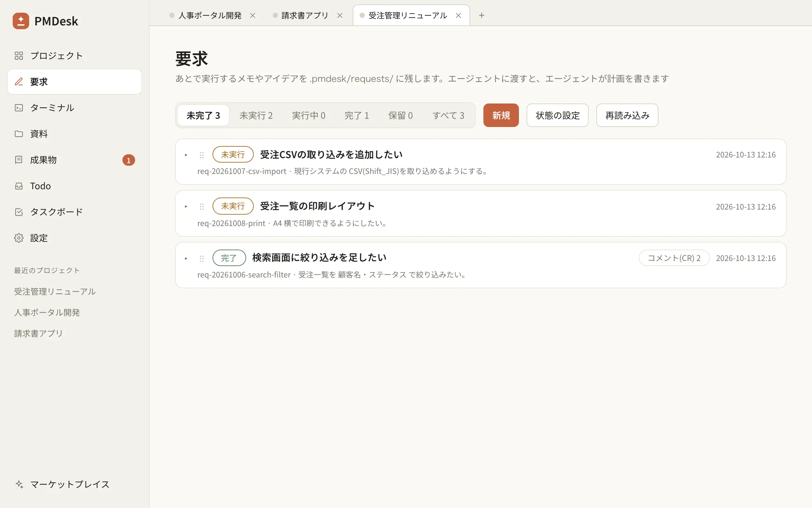Select the すべて 3 filter
This screenshot has height=508, width=812.
click(x=448, y=115)
